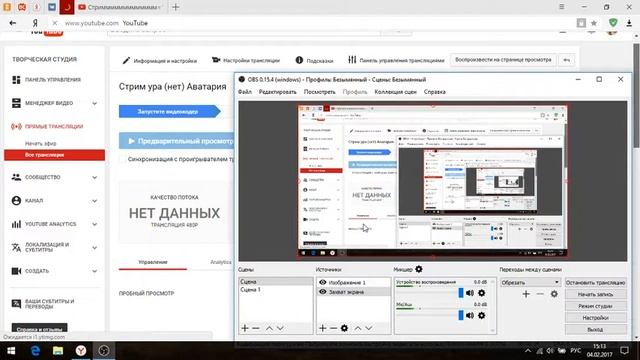Screen dimensions: 640x360
Task: Mute the Устройство воспроизведения speaker icon
Action: point(470,293)
